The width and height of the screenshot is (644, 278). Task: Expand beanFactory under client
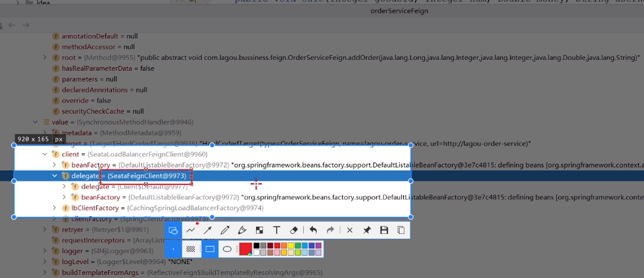[54, 165]
